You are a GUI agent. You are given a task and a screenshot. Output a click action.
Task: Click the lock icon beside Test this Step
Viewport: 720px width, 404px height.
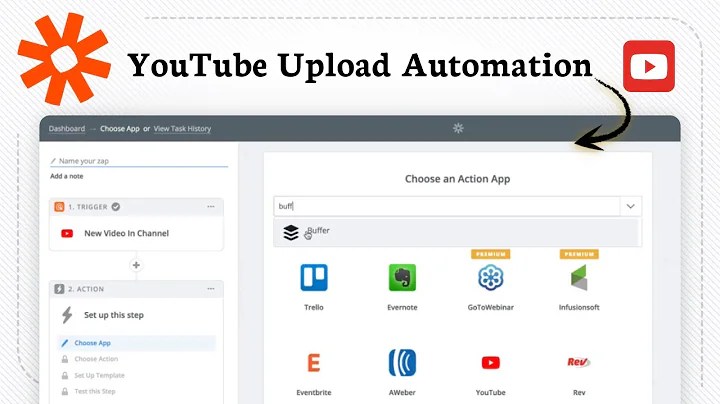[x=65, y=392]
